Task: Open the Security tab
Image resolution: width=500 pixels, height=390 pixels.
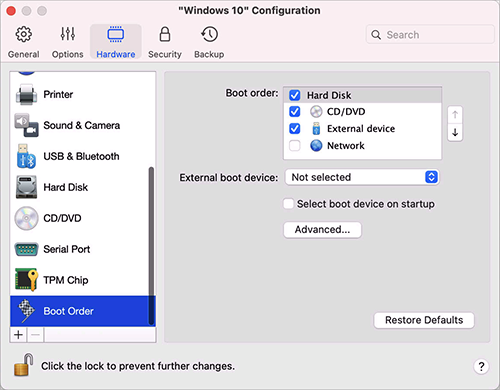Action: [x=165, y=42]
